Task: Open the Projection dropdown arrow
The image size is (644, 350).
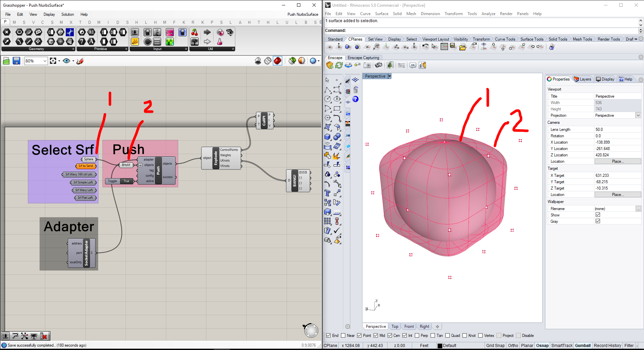Action: click(638, 115)
